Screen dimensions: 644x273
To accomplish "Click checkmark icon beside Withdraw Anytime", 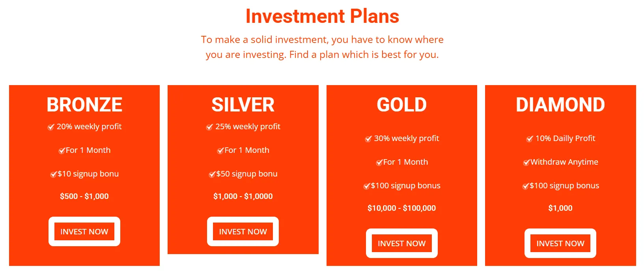I will [x=526, y=162].
